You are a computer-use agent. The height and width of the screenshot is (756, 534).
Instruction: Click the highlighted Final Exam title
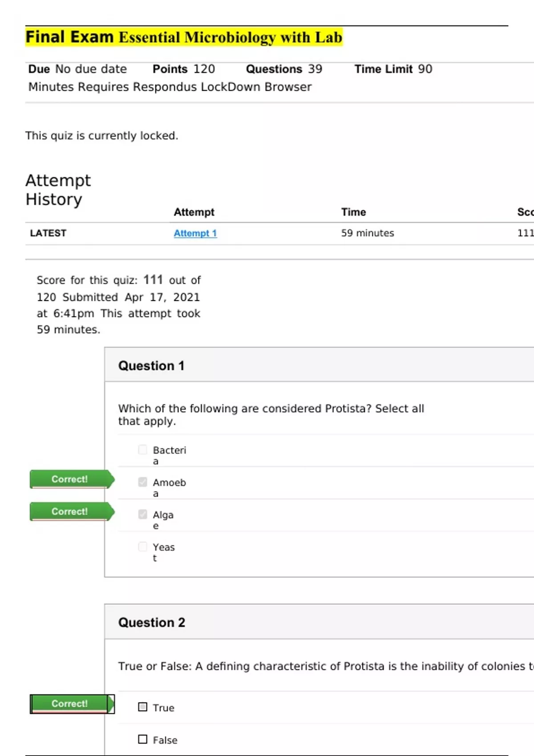[x=184, y=37]
